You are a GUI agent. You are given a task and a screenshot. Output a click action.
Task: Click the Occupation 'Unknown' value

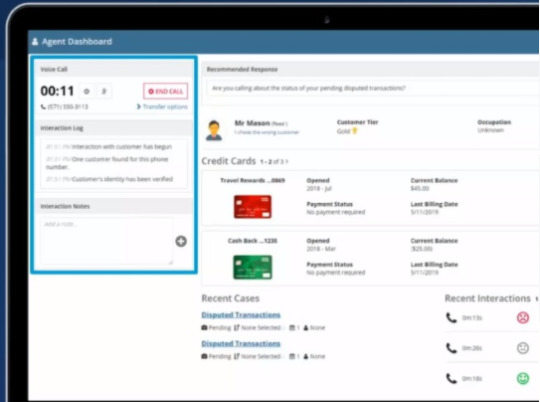[x=490, y=130]
